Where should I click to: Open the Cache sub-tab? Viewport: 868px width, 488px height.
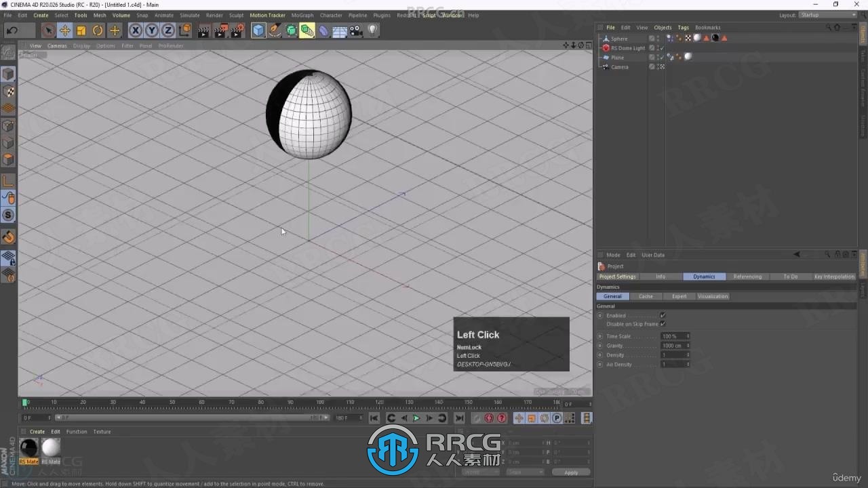[x=646, y=296]
